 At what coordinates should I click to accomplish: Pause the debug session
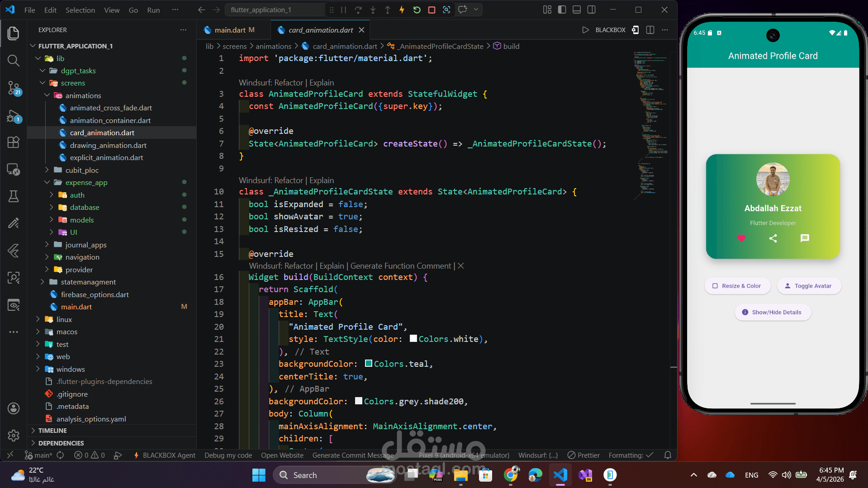pos(343,10)
